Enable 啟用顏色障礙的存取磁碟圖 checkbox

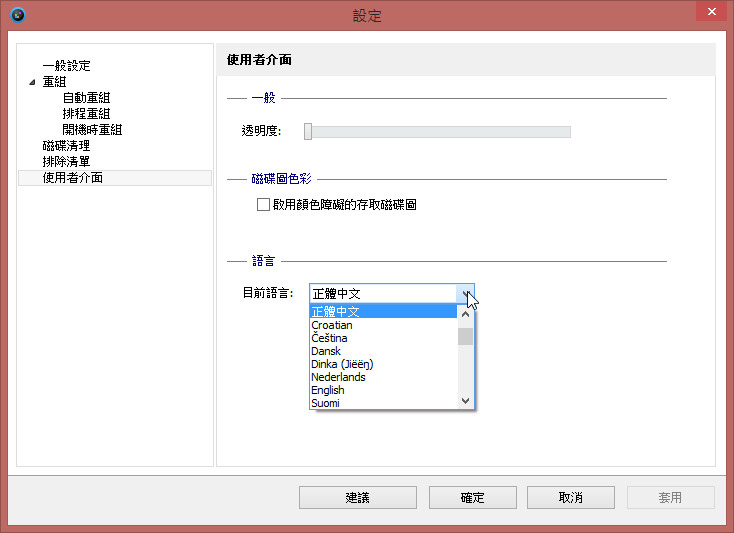[x=263, y=204]
